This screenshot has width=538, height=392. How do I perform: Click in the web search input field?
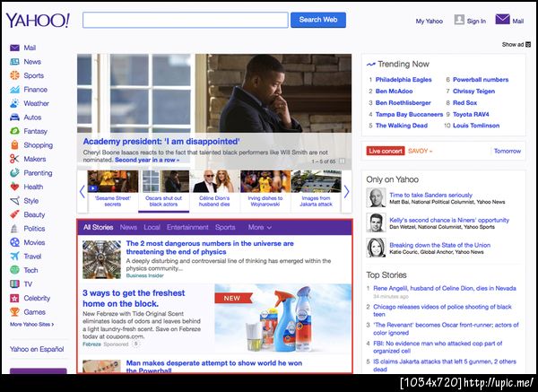pos(186,20)
